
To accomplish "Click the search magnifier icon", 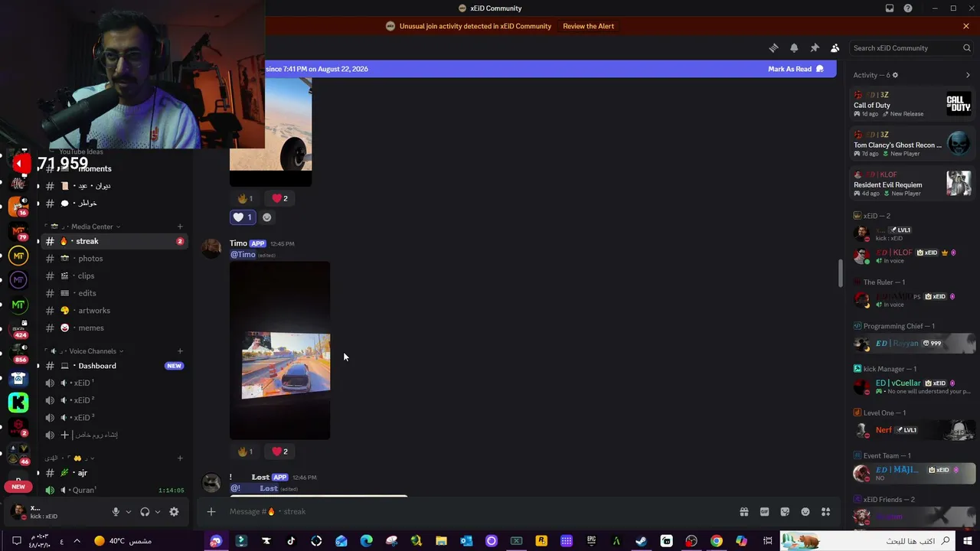I will 967,47.
